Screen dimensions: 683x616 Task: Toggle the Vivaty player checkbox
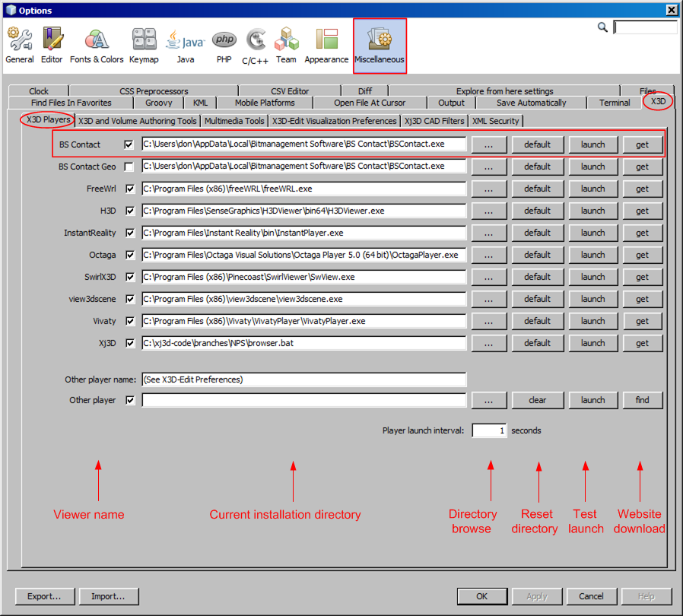(x=130, y=321)
